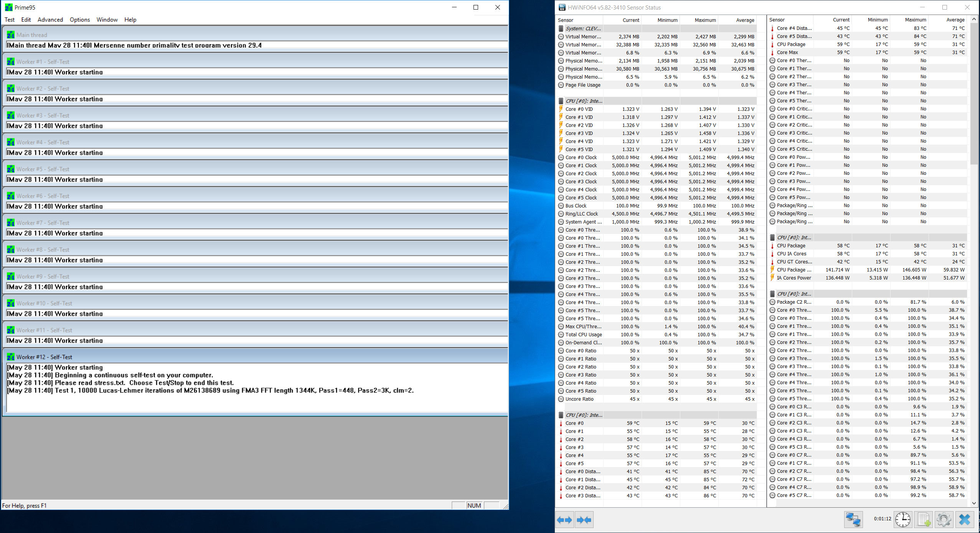This screenshot has width=980, height=533.
Task: Select the System: CLEV... sensor group header
Action: [x=583, y=28]
